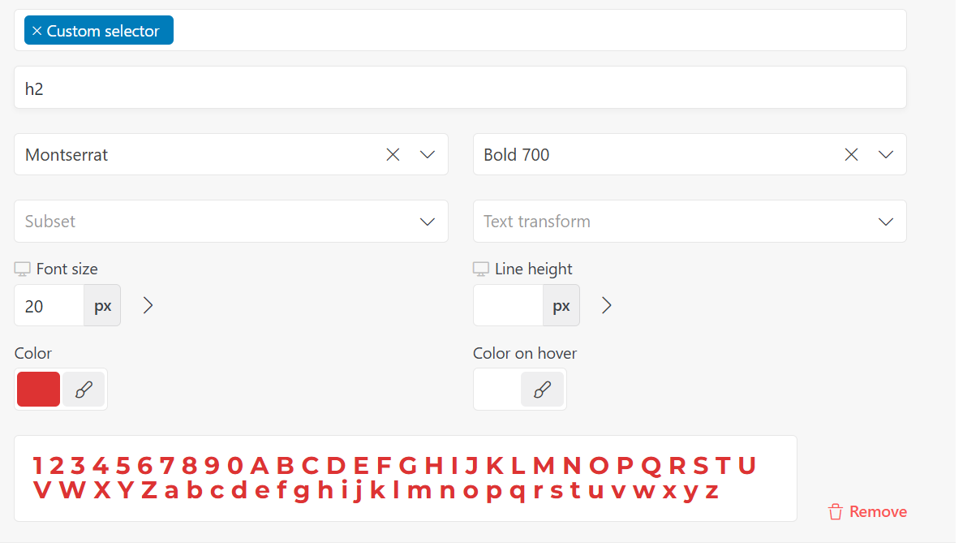Click Remove to delete this font rule
980x560 pixels.
[867, 512]
